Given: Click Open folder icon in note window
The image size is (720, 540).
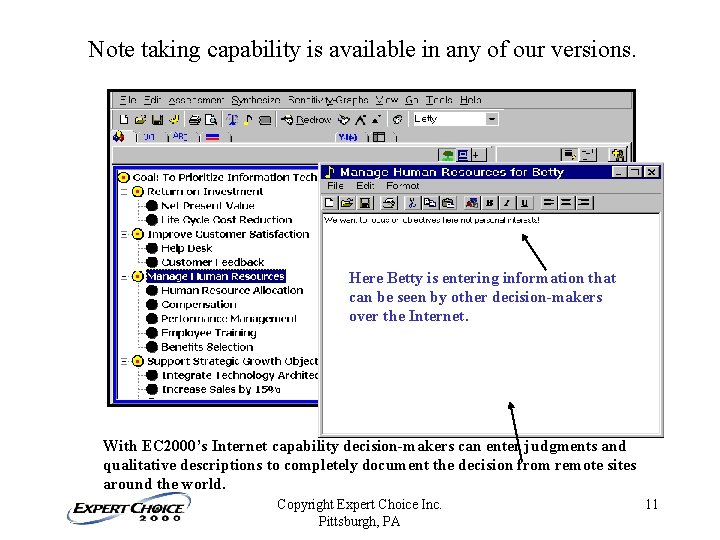Looking at the screenshot, I should point(347,202).
